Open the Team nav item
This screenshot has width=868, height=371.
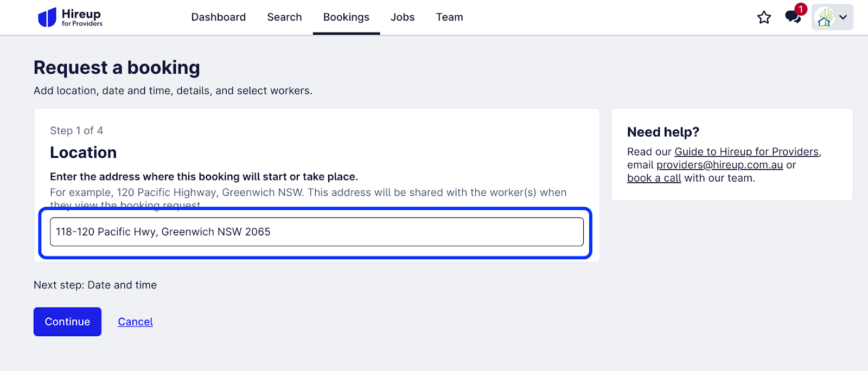[450, 17]
